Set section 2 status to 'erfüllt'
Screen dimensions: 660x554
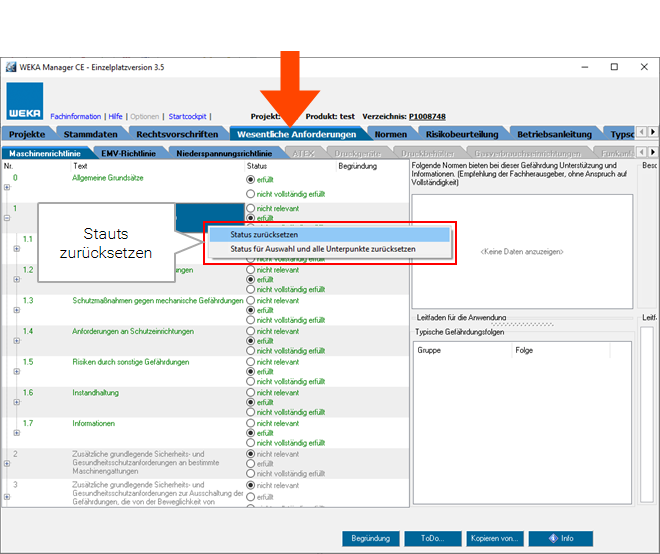pyautogui.click(x=251, y=463)
